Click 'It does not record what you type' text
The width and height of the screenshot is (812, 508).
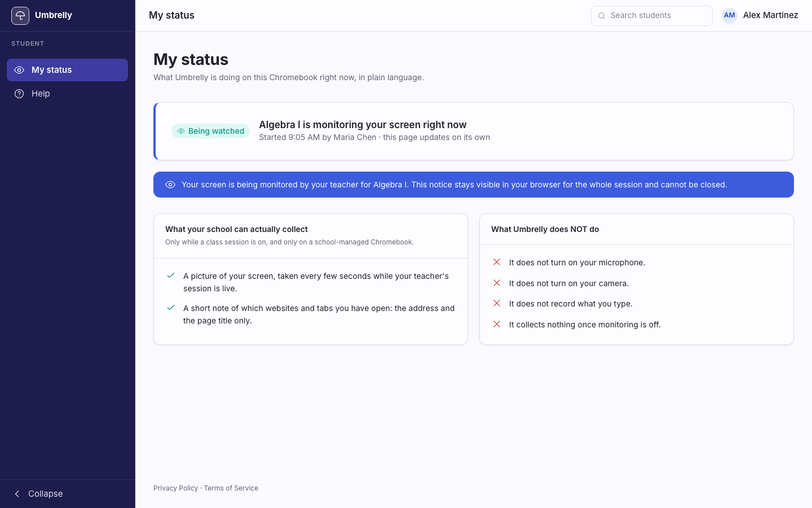pos(571,304)
